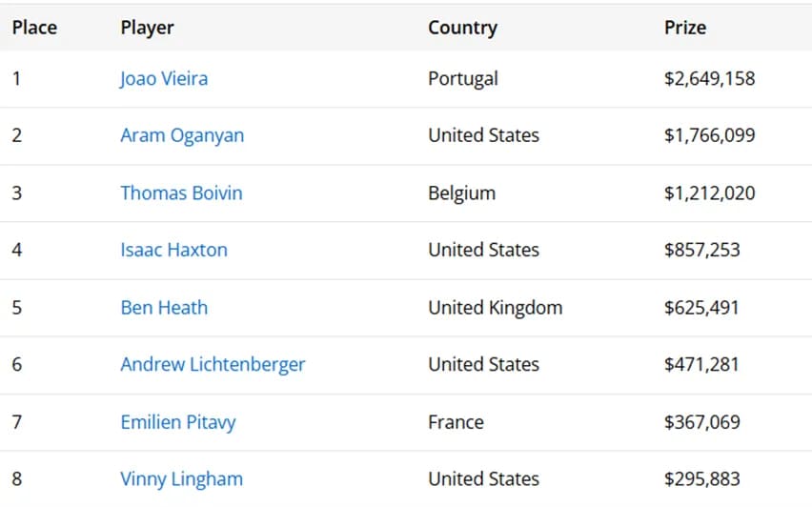Visit the Thomas Boivin player page
Image resolution: width=812 pixels, height=507 pixels.
tap(181, 193)
